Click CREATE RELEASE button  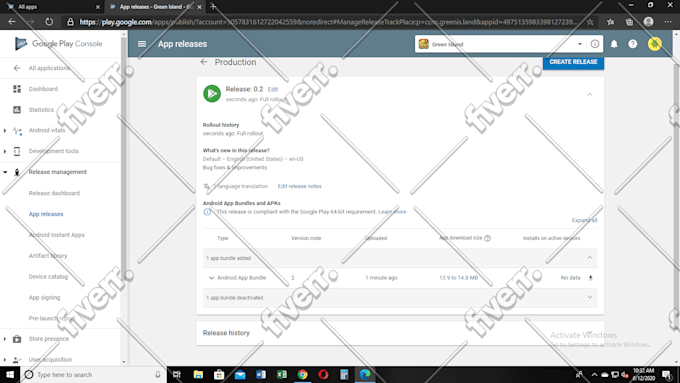573,62
